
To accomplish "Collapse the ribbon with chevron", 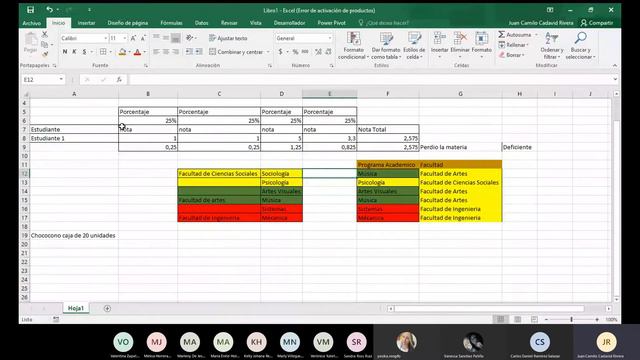I will point(615,65).
